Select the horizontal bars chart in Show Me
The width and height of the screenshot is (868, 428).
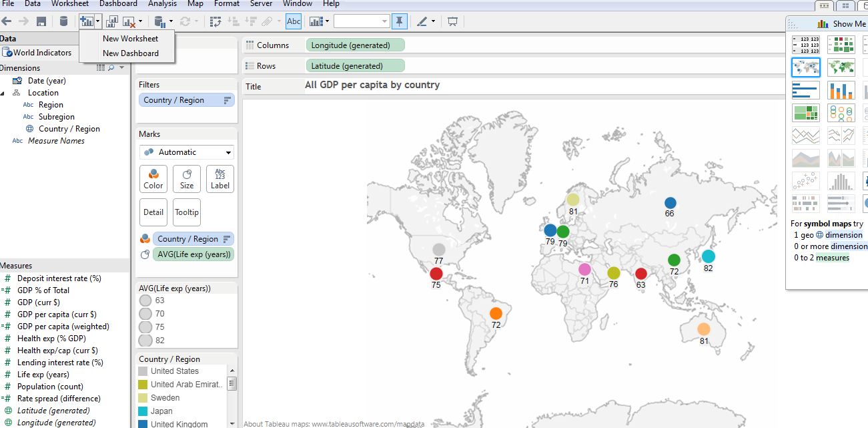pyautogui.click(x=805, y=89)
